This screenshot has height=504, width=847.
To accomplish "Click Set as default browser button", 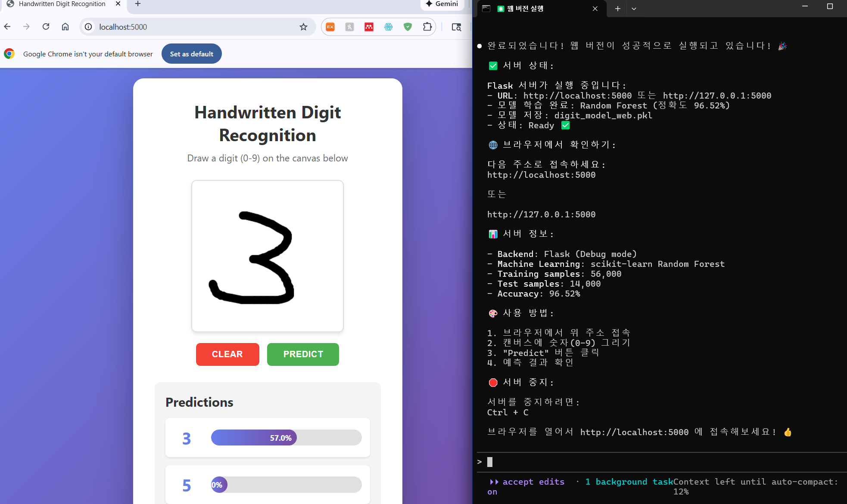I will coord(191,54).
